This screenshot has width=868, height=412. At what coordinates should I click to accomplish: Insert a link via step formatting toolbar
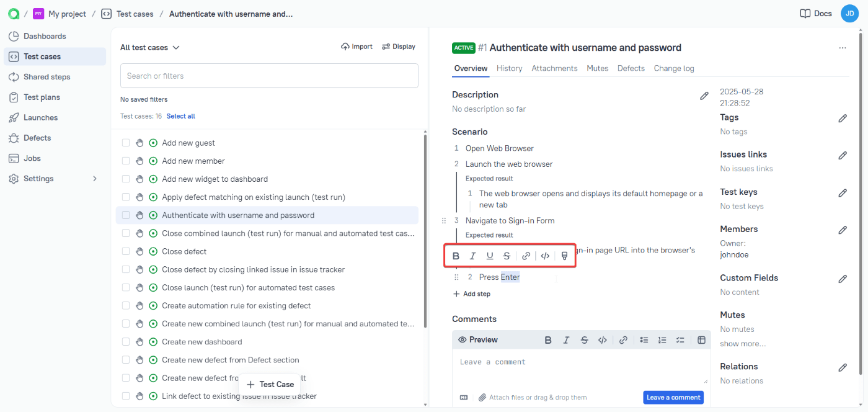click(526, 255)
